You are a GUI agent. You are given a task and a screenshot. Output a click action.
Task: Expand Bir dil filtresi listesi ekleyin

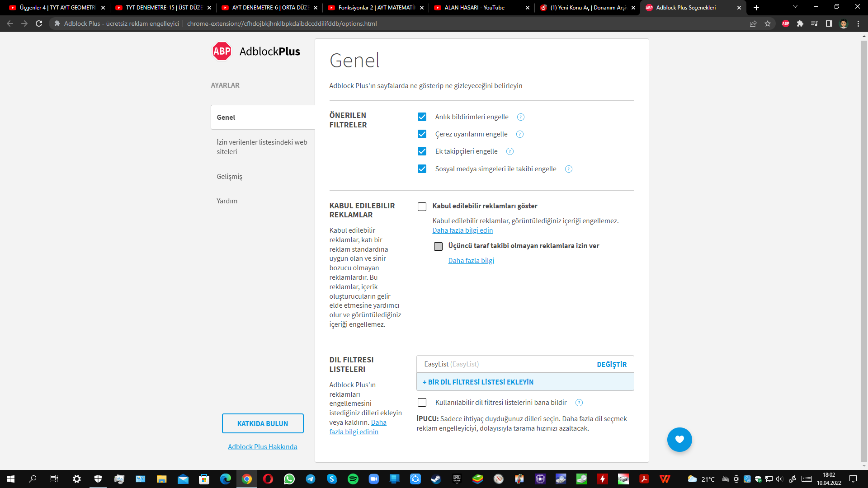[x=478, y=382]
